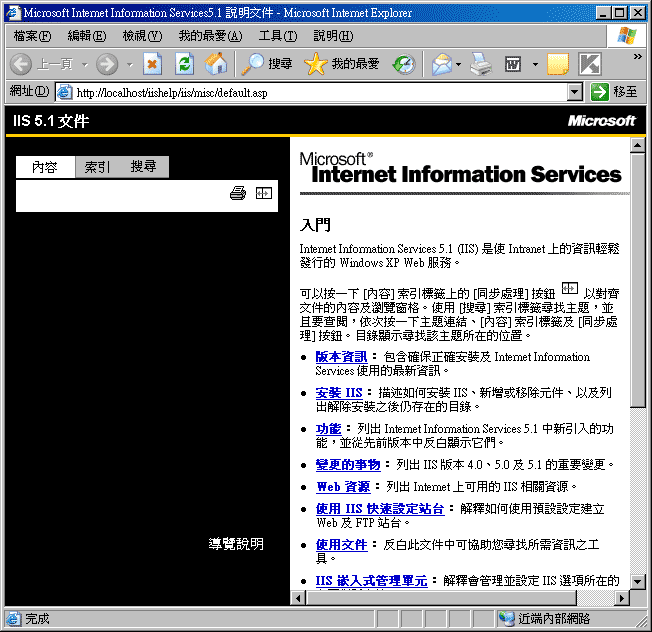The image size is (652, 632).
Task: Open the Edit button dropdown arrow
Action: click(x=535, y=65)
